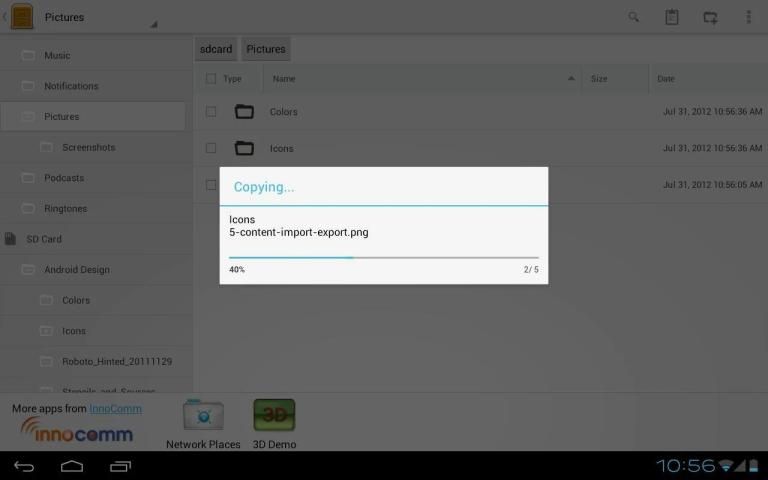The width and height of the screenshot is (768, 480).
Task: Tap the file manager app icon
Action: point(22,17)
